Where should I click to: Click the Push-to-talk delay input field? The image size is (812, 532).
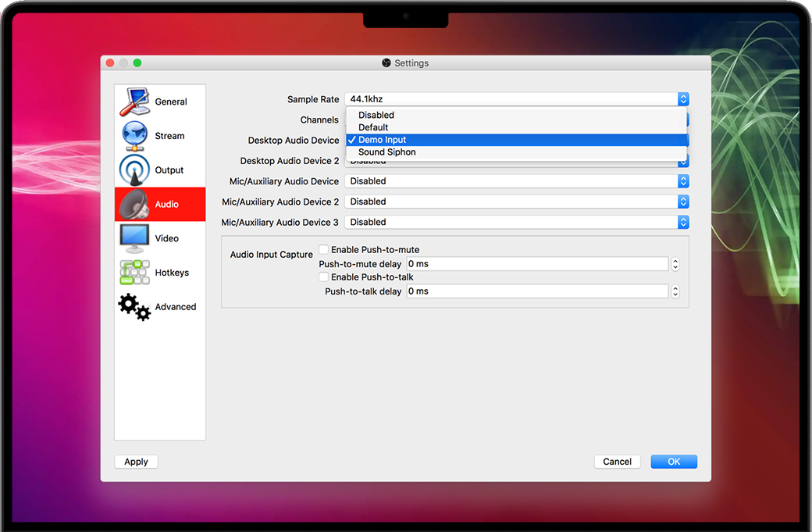tap(537, 291)
